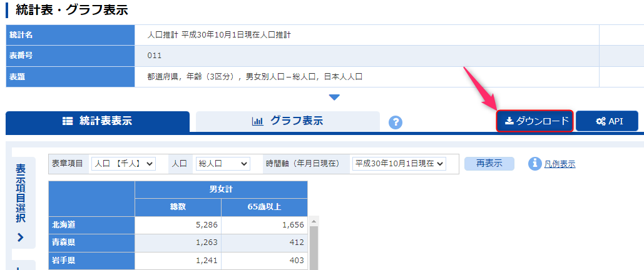Click the 統計表・グラフ表示 heading
This screenshot has width=644, height=270.
tap(71, 10)
